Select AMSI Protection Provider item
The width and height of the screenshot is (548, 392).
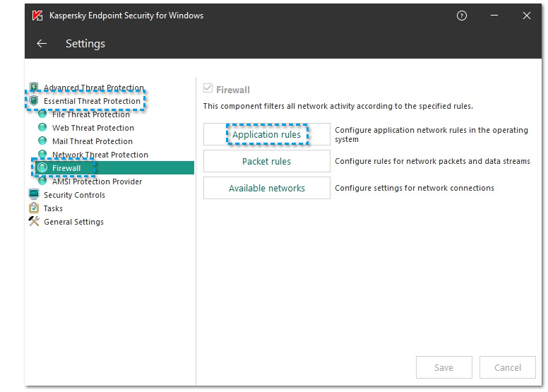97,182
